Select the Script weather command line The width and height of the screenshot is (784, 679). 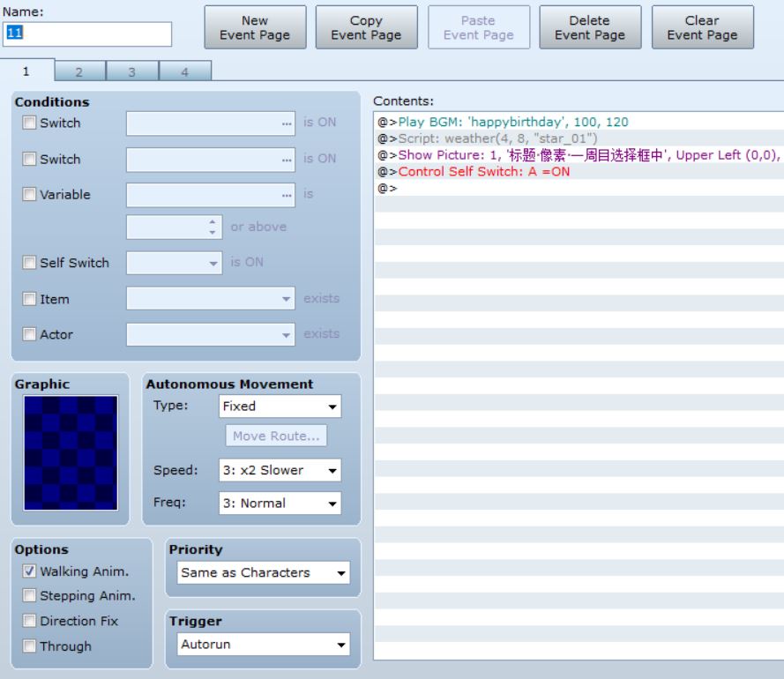point(579,138)
